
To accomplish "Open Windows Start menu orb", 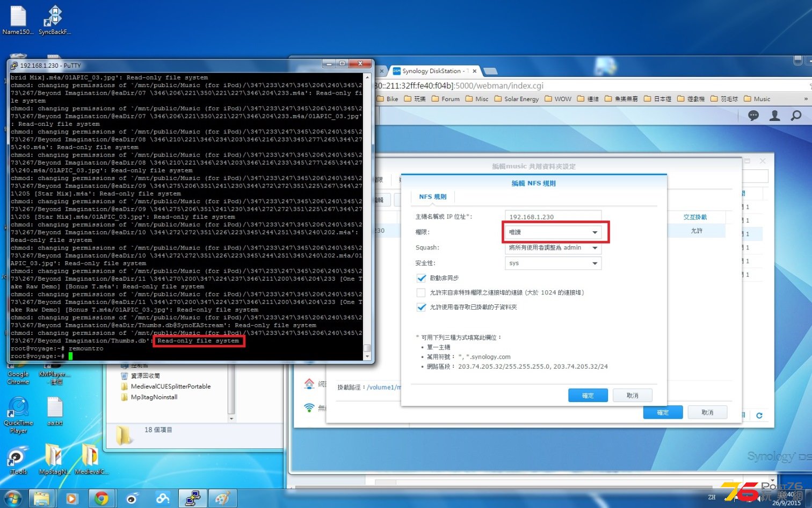I will click(12, 498).
